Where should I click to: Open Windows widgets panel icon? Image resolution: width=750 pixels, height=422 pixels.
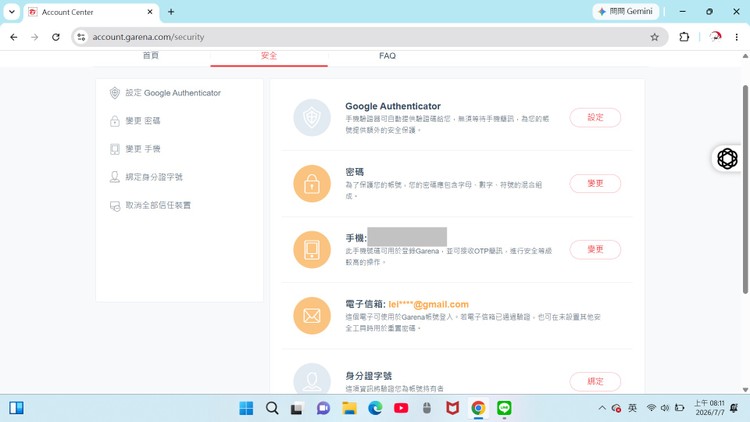pyautogui.click(x=16, y=408)
